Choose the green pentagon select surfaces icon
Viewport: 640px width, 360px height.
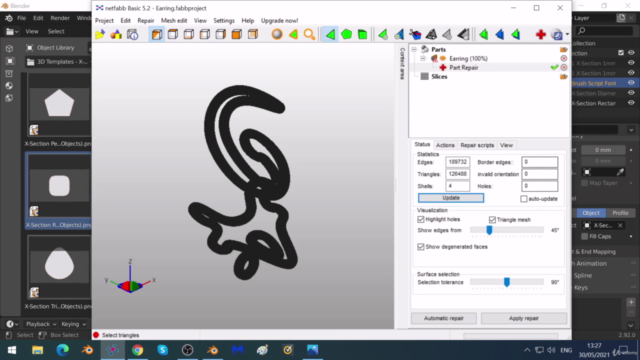coord(346,35)
